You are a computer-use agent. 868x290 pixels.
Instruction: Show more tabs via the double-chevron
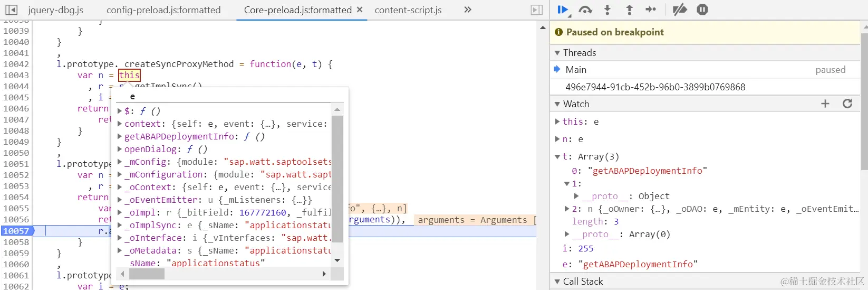(468, 10)
